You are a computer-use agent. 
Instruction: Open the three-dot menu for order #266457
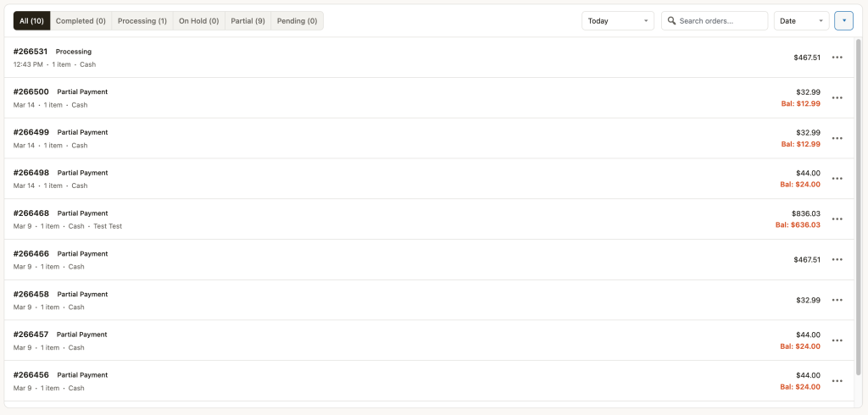[837, 340]
